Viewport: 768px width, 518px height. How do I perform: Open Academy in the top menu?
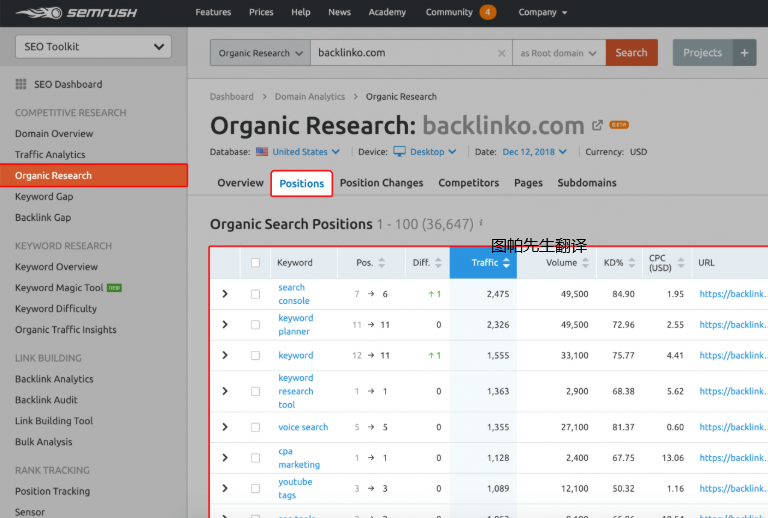[387, 12]
